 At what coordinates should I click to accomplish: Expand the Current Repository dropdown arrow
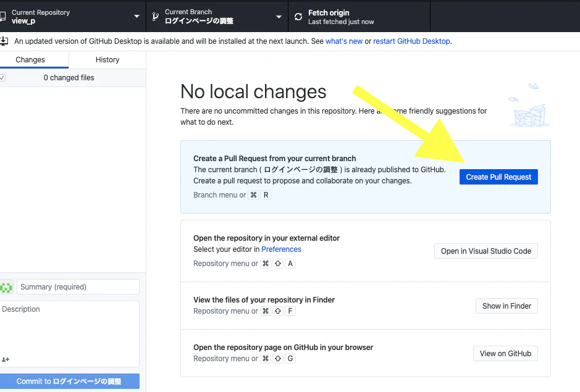137,17
